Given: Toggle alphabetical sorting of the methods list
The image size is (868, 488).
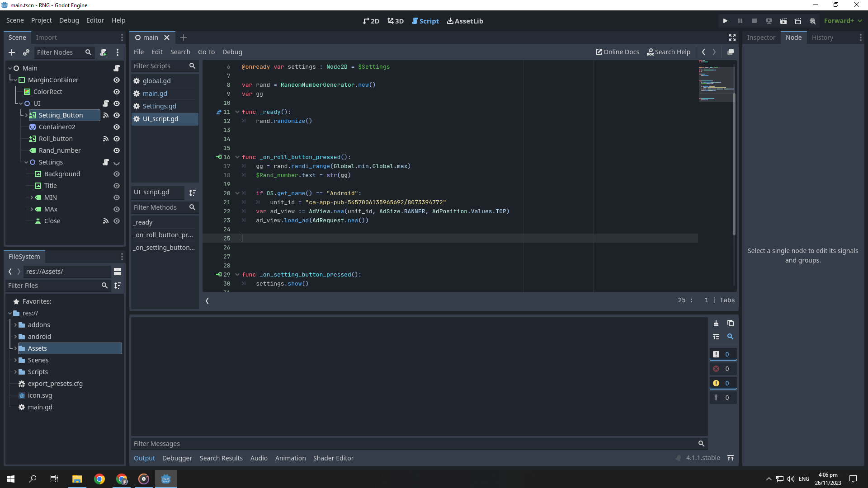Looking at the screenshot, I should point(193,193).
